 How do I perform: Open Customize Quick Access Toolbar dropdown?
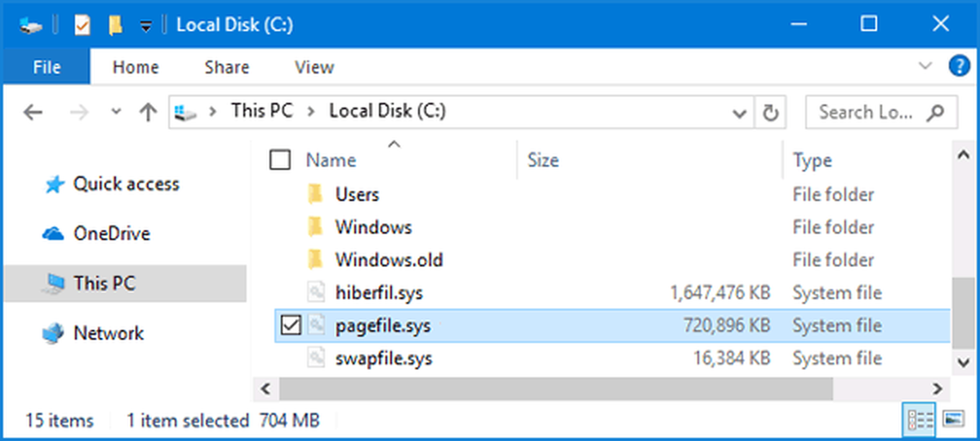tap(145, 26)
